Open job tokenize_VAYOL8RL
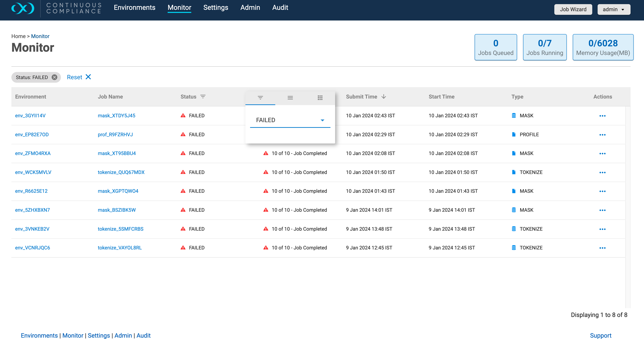644x339 pixels. (x=120, y=248)
